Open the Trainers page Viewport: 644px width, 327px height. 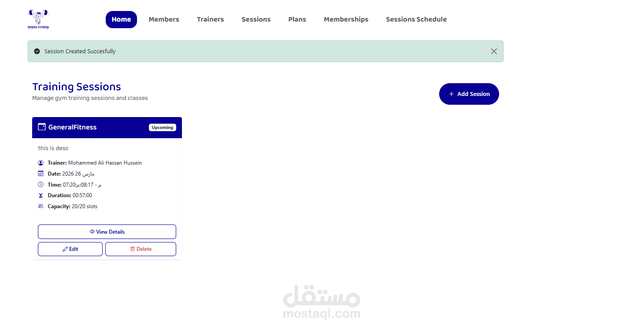click(210, 19)
